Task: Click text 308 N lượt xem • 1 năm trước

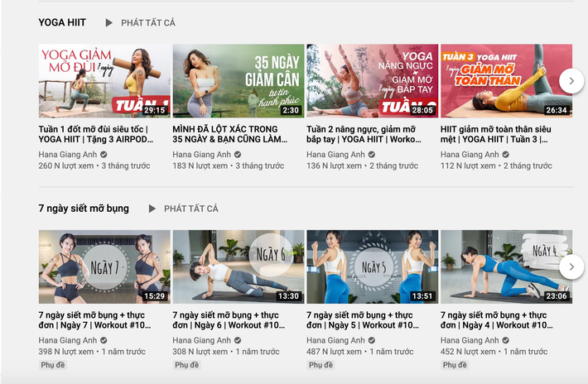Action: [226, 352]
